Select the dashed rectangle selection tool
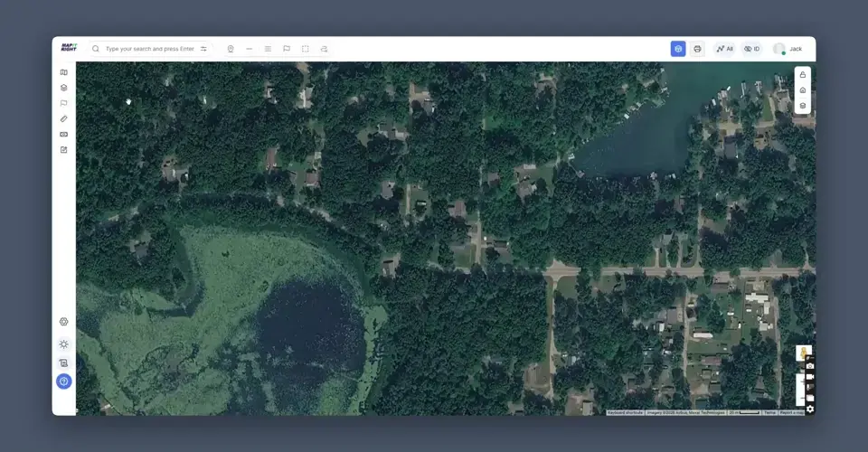Viewport: 868px width, 452px height. pyautogui.click(x=305, y=49)
